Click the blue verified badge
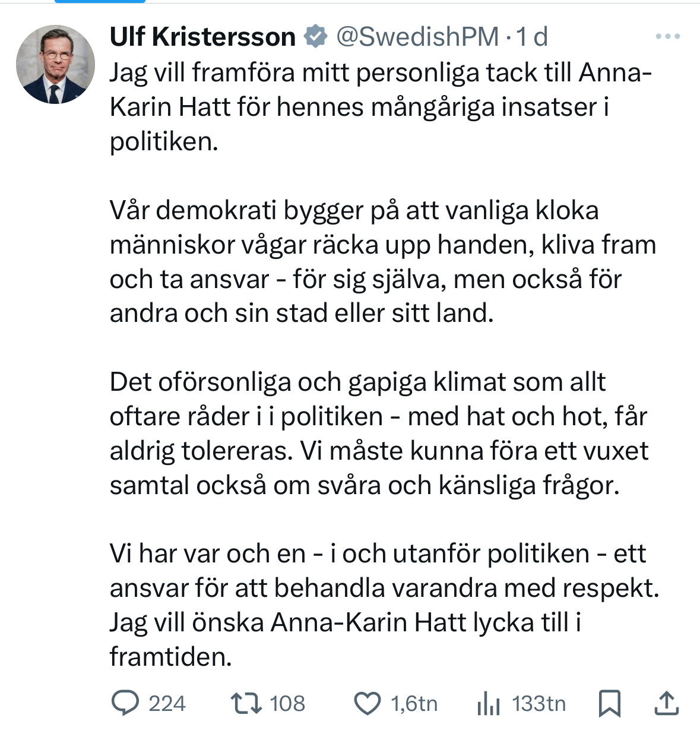Image resolution: width=700 pixels, height=740 pixels. (315, 37)
